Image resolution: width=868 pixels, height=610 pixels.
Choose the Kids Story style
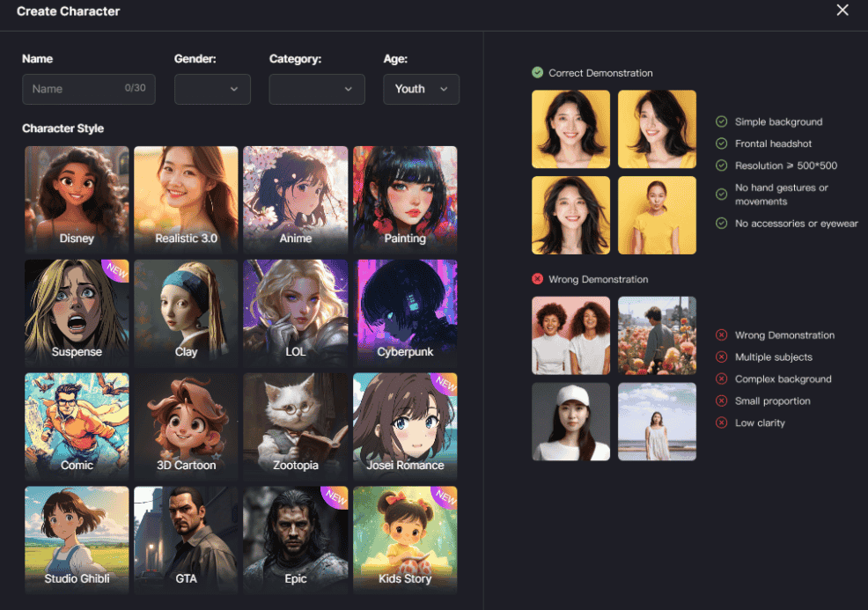click(405, 537)
